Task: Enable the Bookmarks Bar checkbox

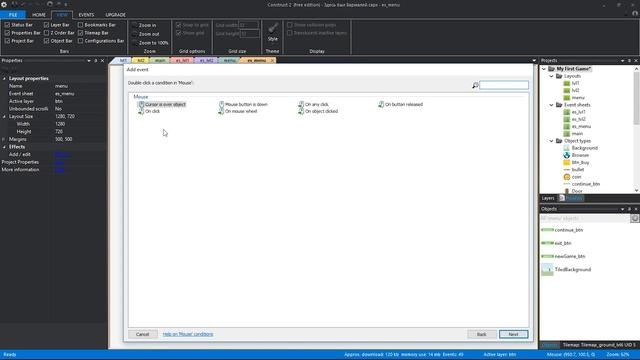Action: point(80,25)
